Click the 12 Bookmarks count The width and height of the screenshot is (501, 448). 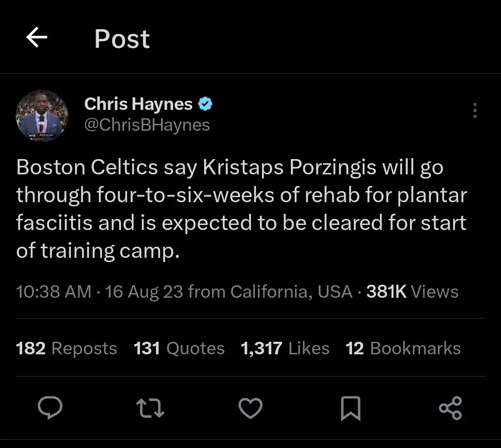click(x=403, y=348)
